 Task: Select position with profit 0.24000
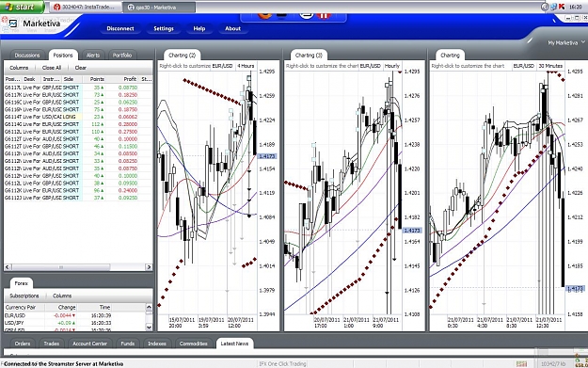coord(78,190)
